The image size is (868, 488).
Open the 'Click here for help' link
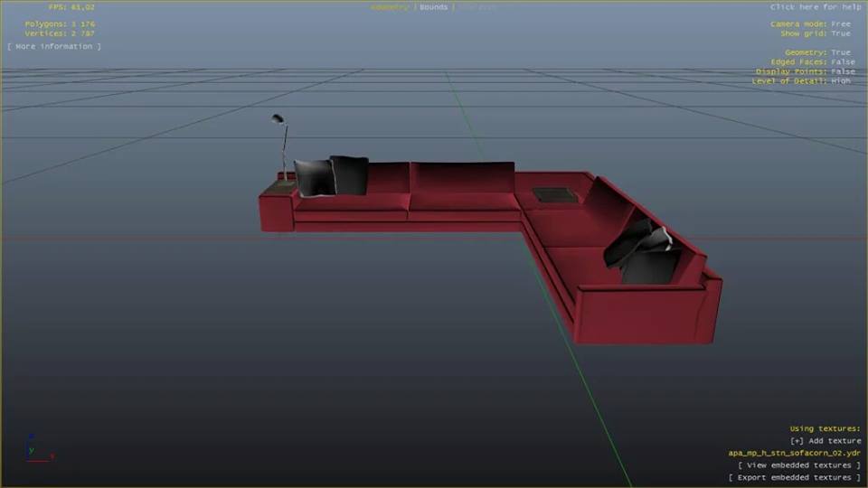point(816,7)
